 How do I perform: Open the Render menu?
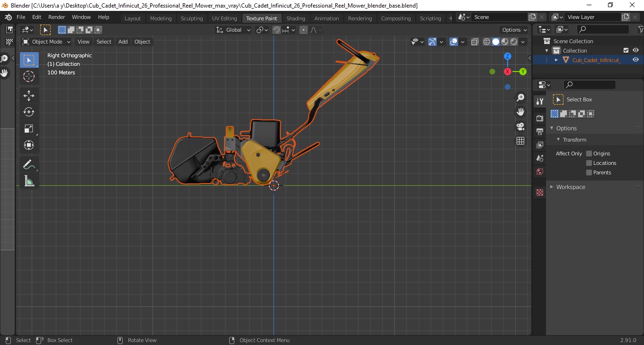tap(57, 17)
